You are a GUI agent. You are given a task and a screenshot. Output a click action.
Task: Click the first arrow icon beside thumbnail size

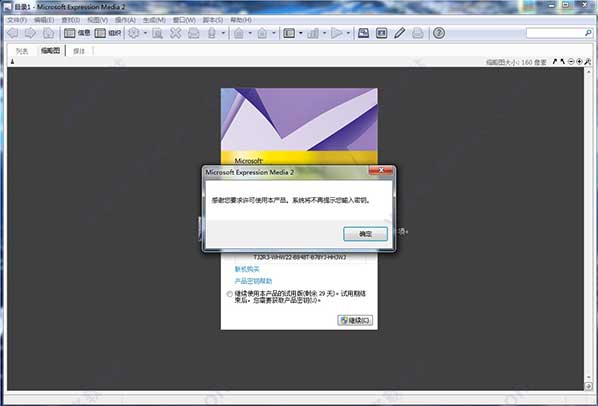tap(555, 61)
